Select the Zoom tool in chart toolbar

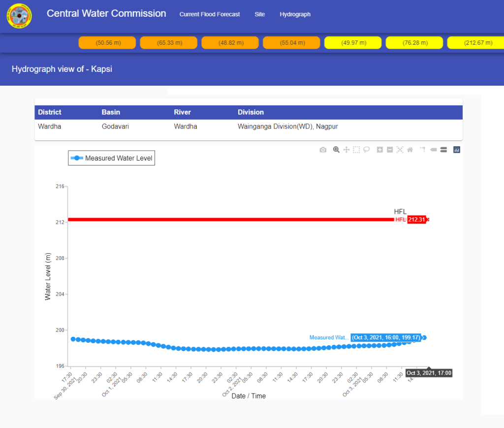pyautogui.click(x=336, y=150)
